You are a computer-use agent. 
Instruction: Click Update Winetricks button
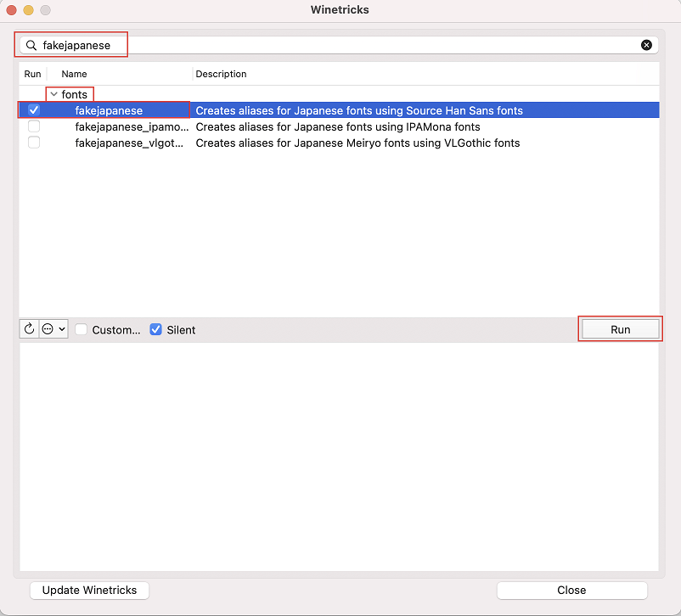pyautogui.click(x=89, y=591)
